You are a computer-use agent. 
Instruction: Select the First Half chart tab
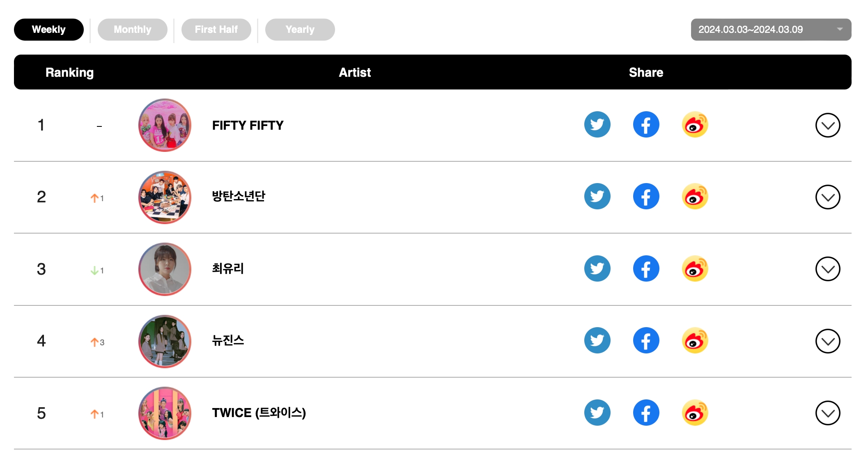[x=216, y=30]
